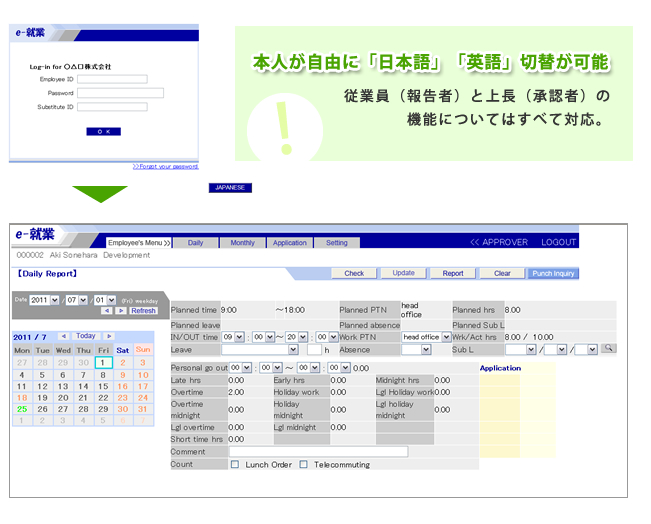This screenshot has height=524, width=651.
Task: Click Employee's Menu label
Action: pyautogui.click(x=139, y=243)
